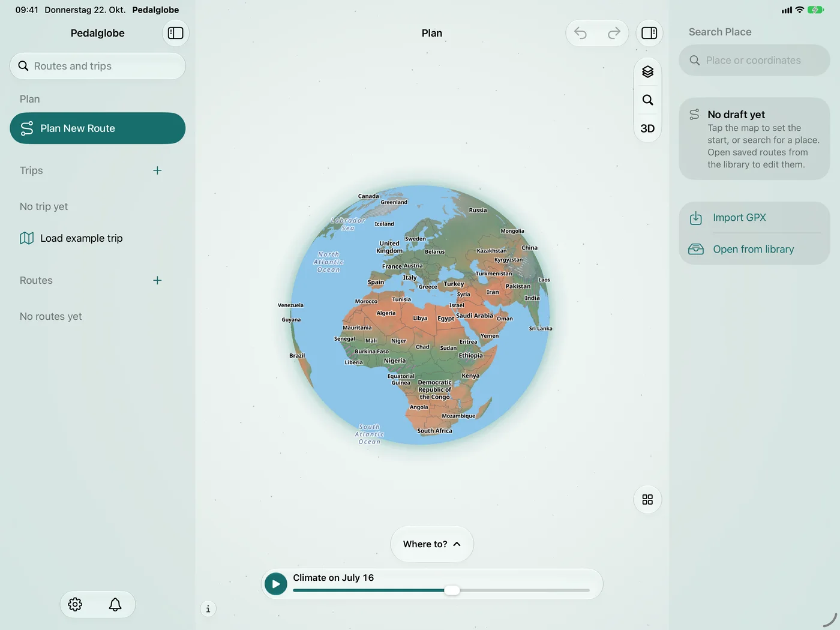Image resolution: width=840 pixels, height=630 pixels.
Task: Click the undo arrow
Action: pyautogui.click(x=580, y=33)
